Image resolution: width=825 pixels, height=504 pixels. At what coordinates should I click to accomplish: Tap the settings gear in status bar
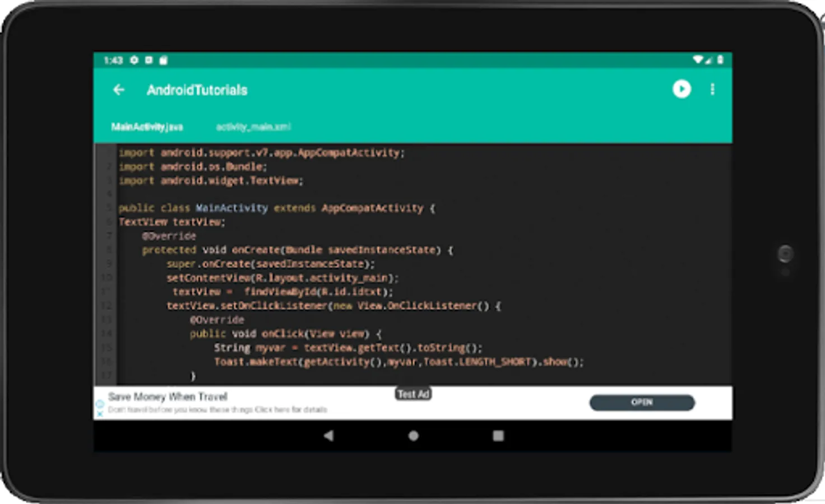point(134,60)
